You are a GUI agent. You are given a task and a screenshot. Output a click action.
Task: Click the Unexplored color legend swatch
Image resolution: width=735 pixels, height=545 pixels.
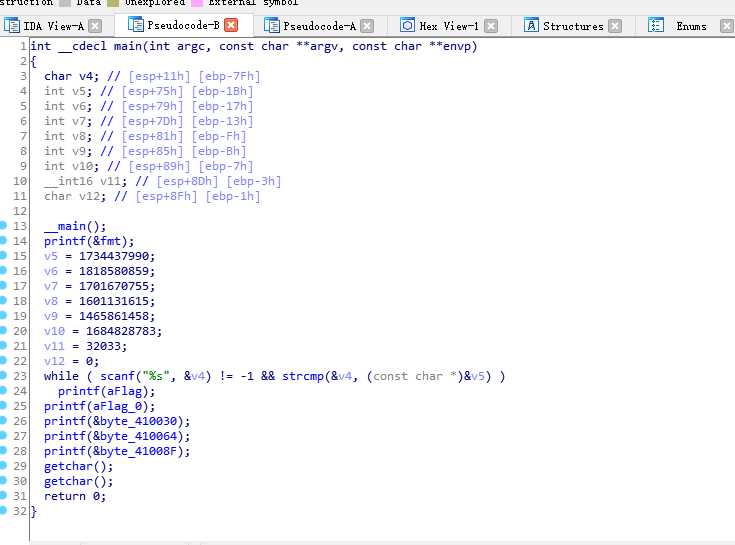(x=113, y=3)
